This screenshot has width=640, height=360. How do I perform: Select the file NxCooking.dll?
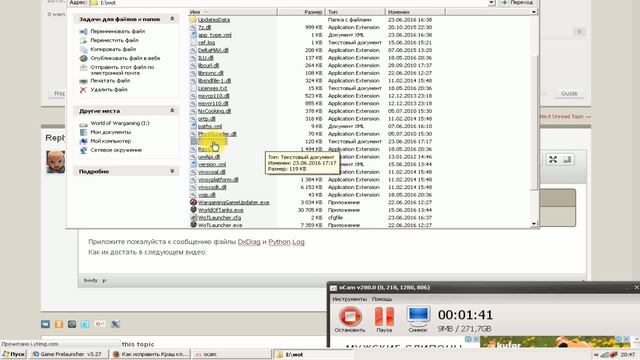coord(214,111)
